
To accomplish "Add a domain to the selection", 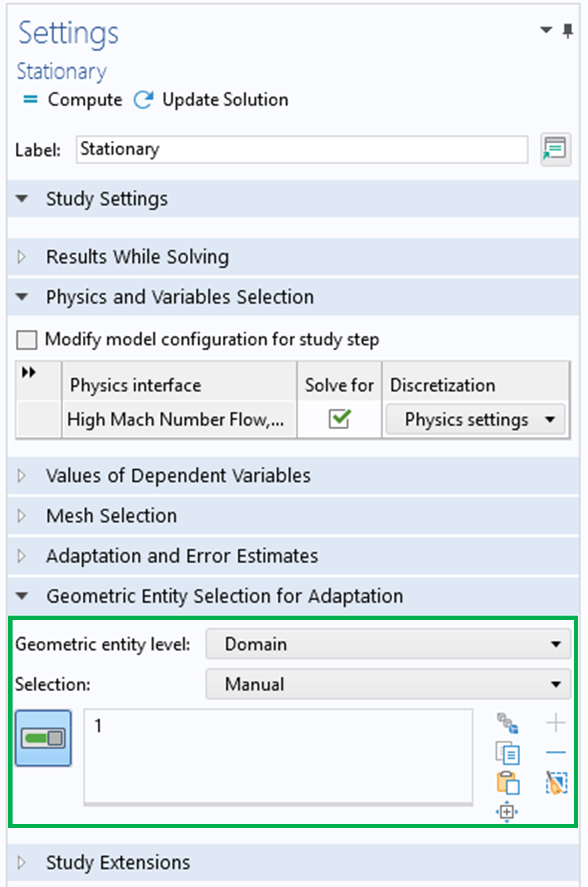I will click(556, 722).
